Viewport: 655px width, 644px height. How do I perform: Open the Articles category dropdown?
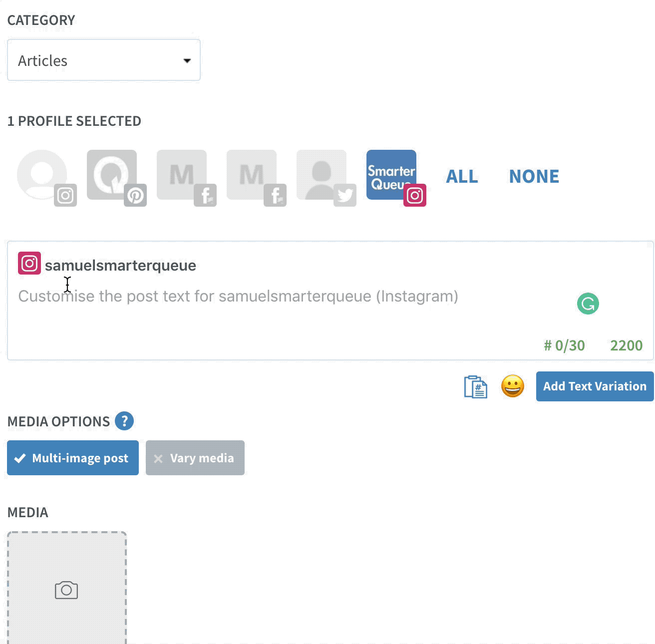click(x=104, y=60)
